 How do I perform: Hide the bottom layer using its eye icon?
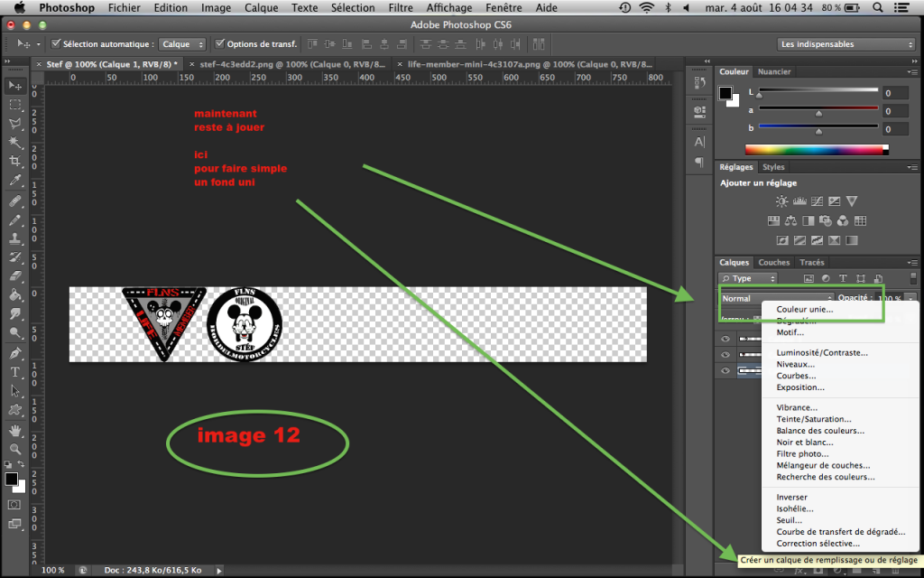coord(725,371)
